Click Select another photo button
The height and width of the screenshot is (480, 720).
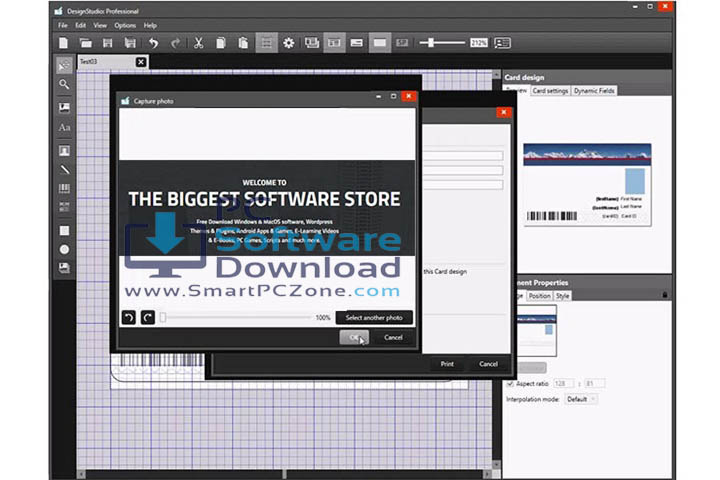click(374, 317)
